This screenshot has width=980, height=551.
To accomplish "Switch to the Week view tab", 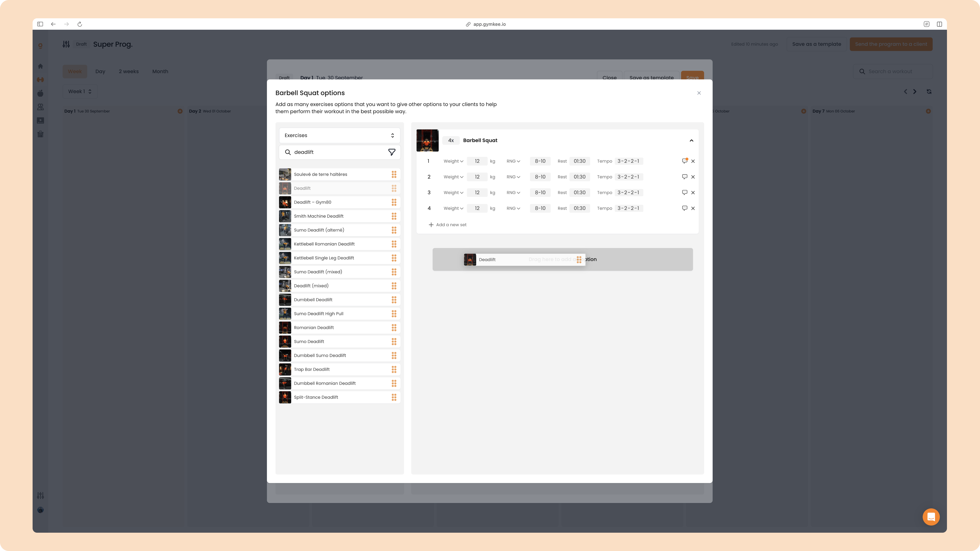I will [x=75, y=71].
